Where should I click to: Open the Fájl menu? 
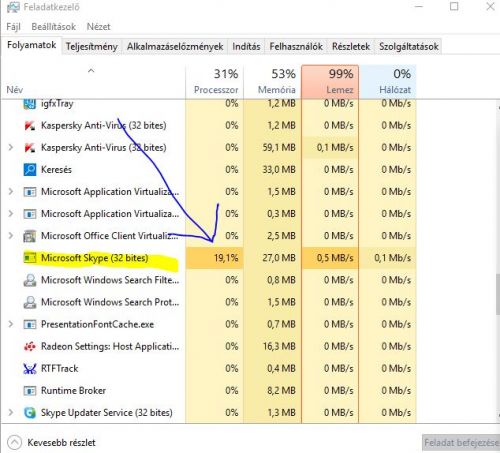[x=13, y=27]
